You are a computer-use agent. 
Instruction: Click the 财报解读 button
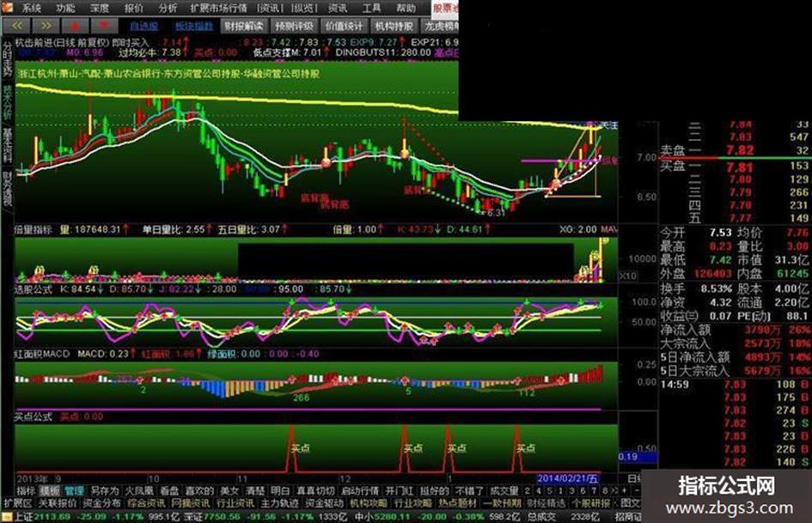coord(244,26)
